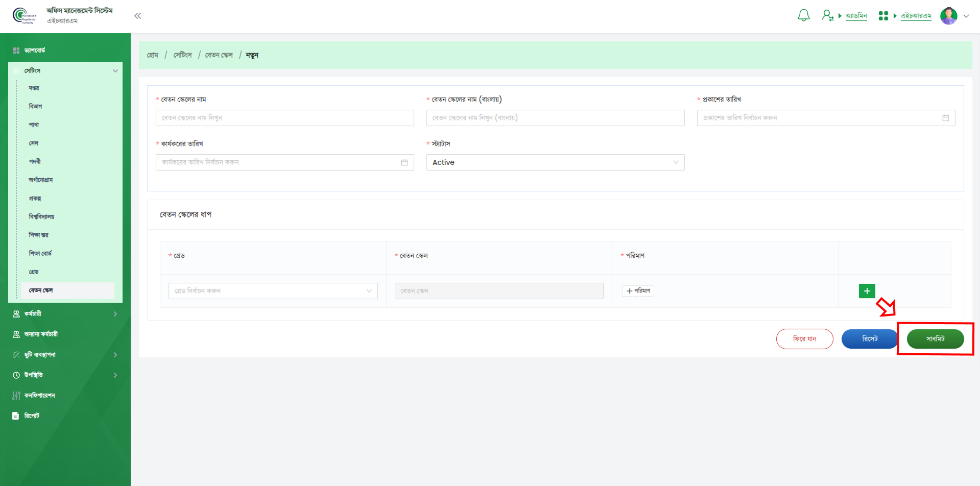Screen dimensions: 980x486
Task: Click the four-square module grid icon
Action: coord(883,16)
